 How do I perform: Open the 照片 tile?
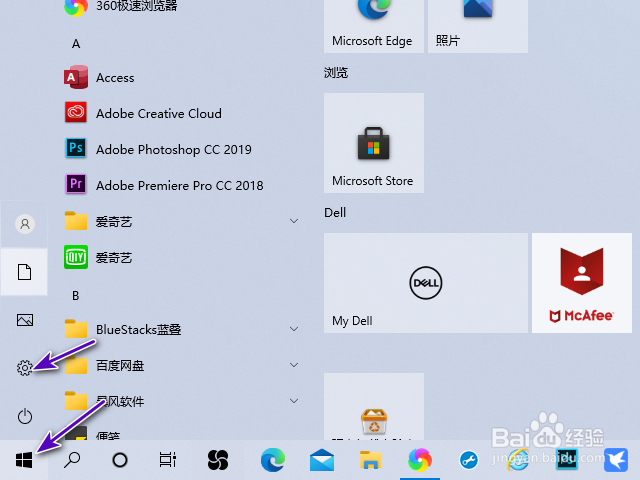478,24
